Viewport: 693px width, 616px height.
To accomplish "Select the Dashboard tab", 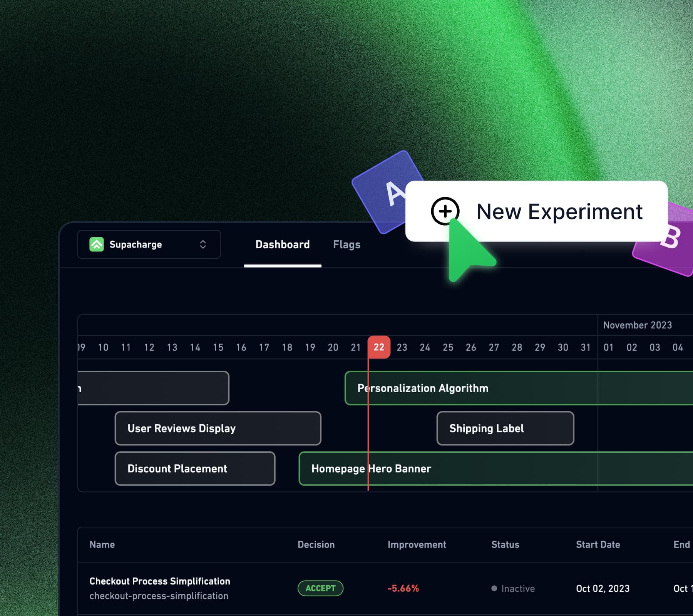I will (282, 244).
